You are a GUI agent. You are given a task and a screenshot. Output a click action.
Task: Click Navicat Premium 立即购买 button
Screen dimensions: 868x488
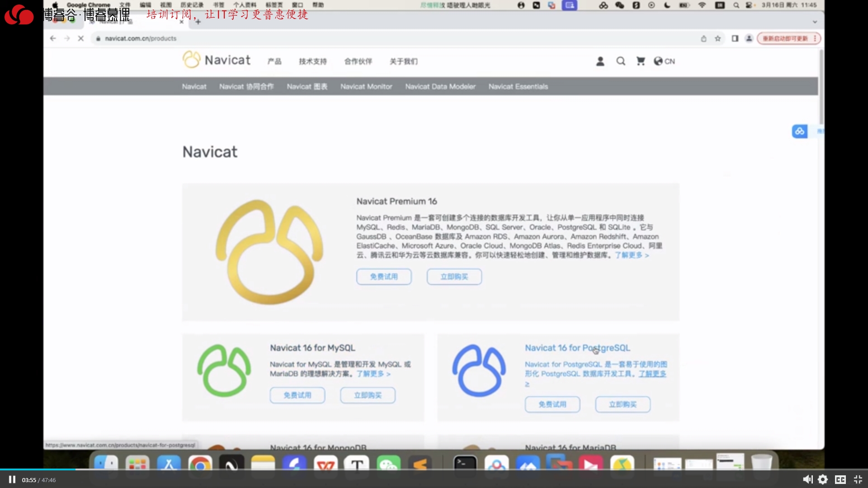454,277
